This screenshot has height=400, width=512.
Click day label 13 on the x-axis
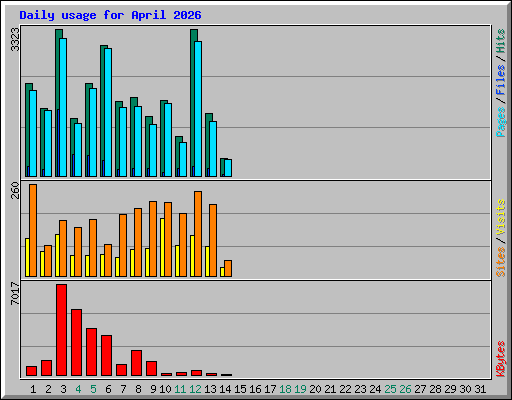[210, 389]
